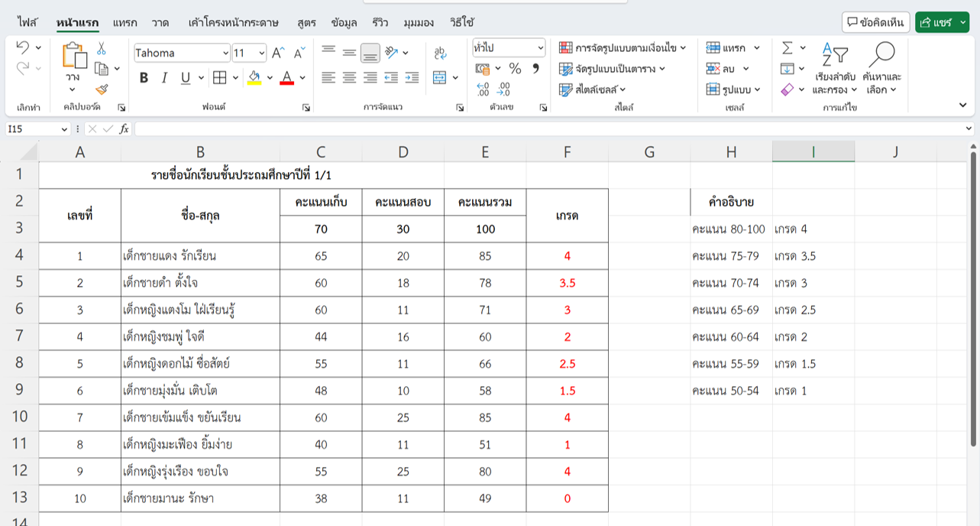Switch to the แทรก ribbon tab

coord(125,22)
